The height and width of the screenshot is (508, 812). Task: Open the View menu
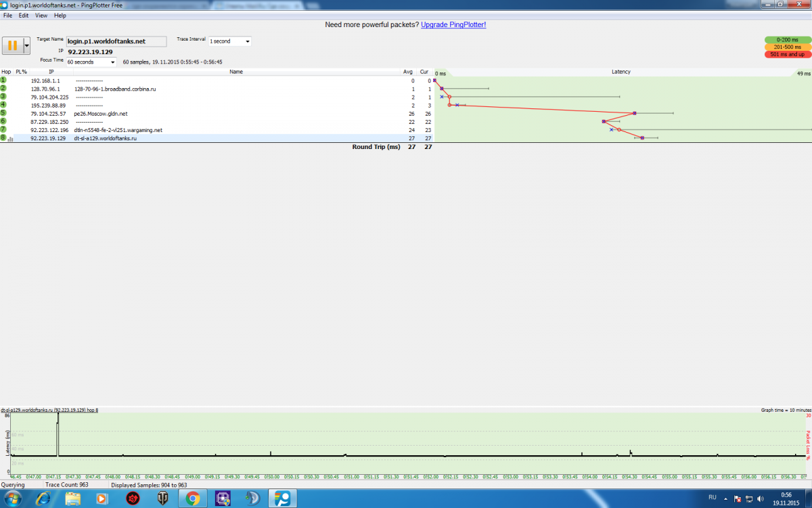click(x=41, y=15)
